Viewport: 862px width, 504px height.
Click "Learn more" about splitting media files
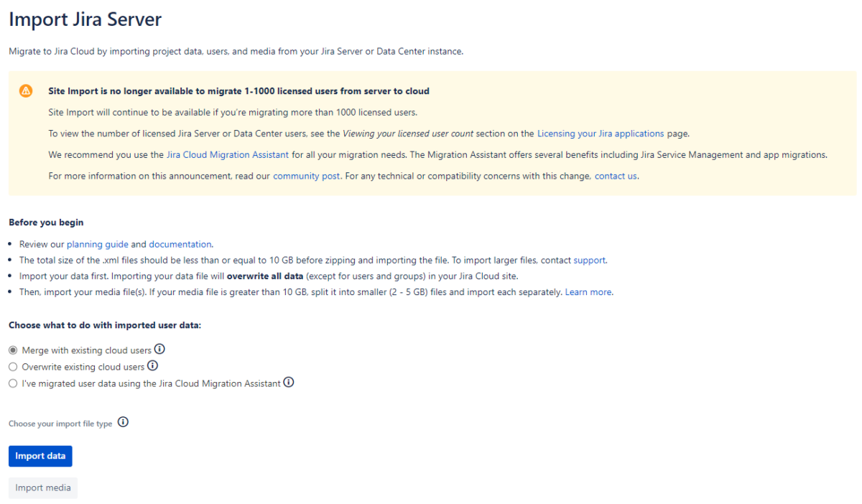pyautogui.click(x=588, y=291)
